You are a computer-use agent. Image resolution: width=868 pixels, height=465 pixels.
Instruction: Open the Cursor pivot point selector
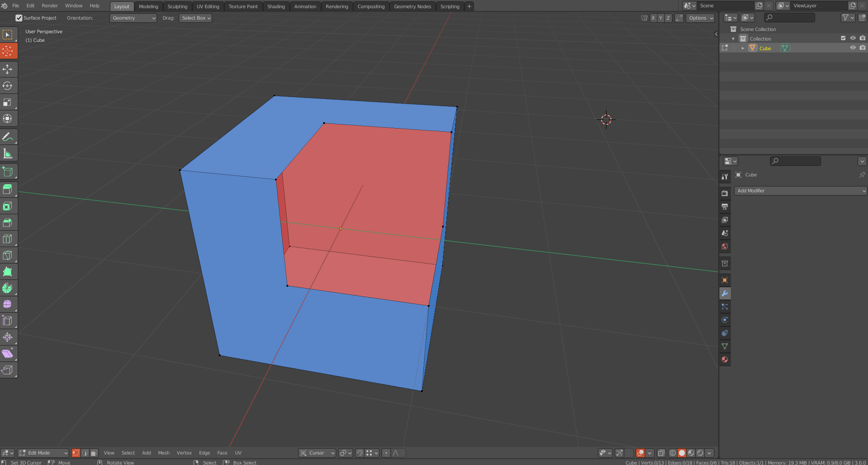click(317, 453)
